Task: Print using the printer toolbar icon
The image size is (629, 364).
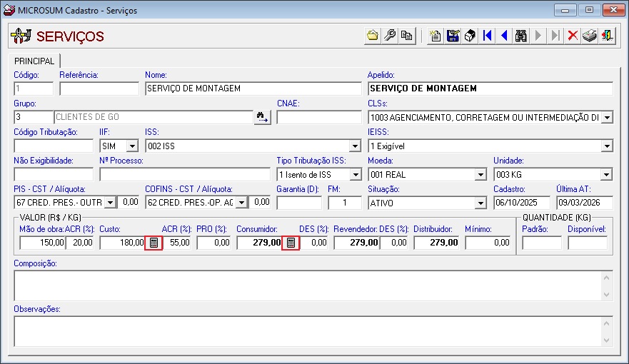Action: point(590,36)
